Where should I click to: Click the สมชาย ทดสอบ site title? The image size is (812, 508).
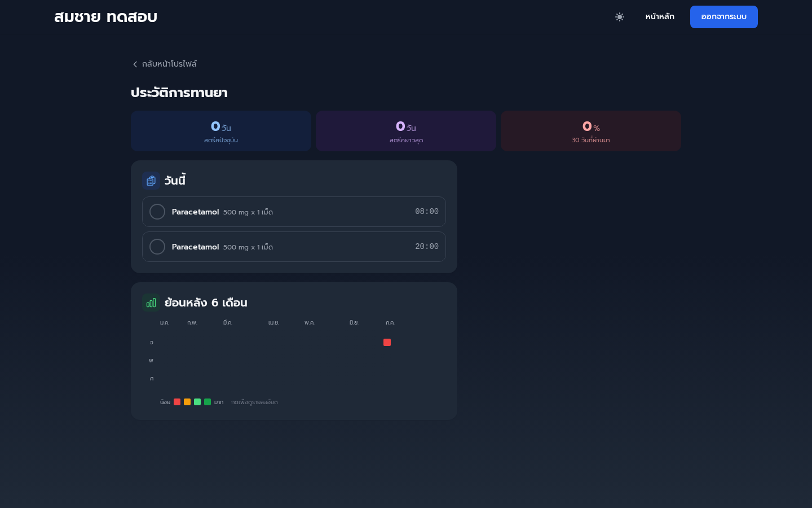(105, 17)
